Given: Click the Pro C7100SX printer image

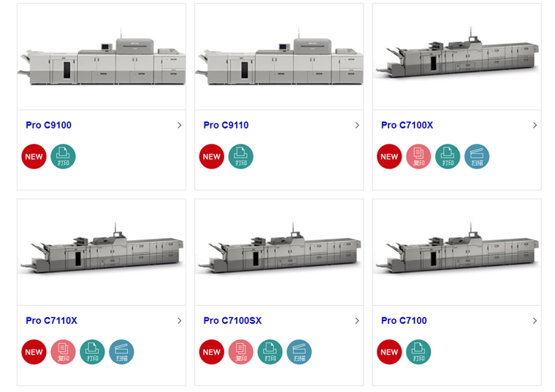Looking at the screenshot, I should [x=279, y=253].
